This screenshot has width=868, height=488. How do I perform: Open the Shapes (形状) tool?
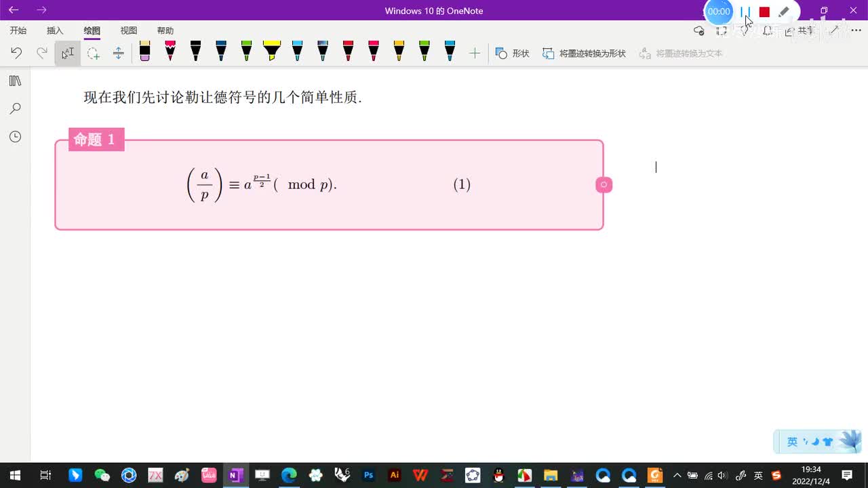[x=513, y=53]
